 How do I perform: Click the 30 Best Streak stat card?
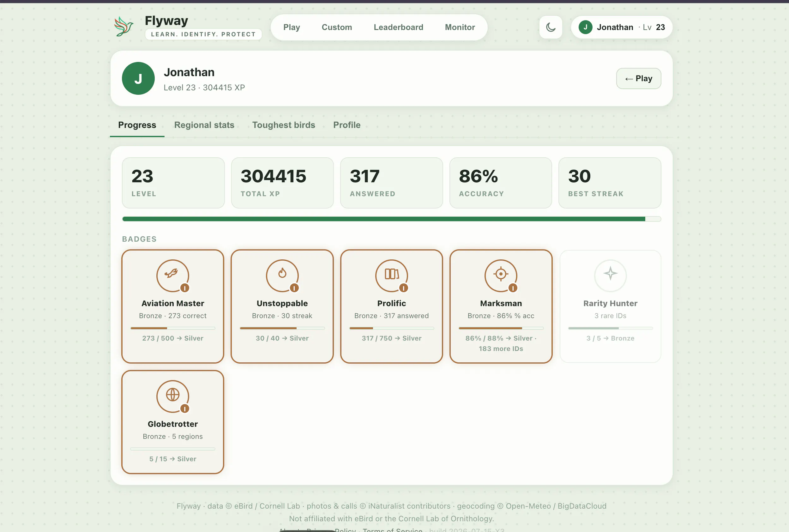point(610,183)
